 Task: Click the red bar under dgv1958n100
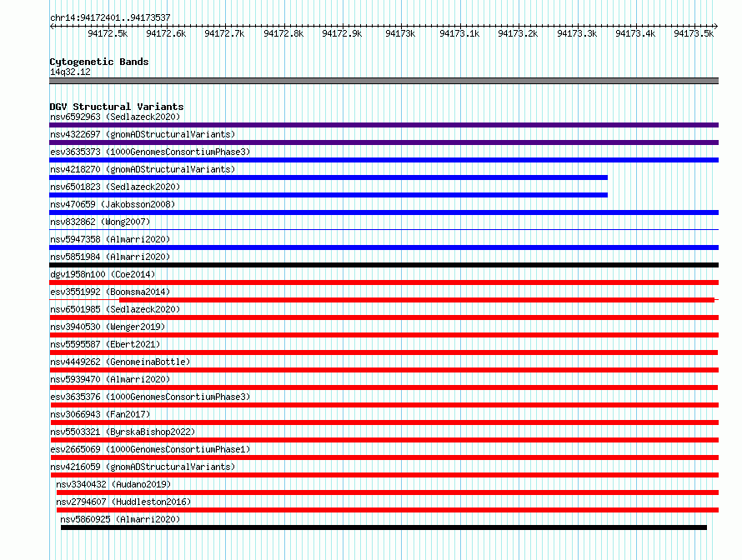(384, 282)
